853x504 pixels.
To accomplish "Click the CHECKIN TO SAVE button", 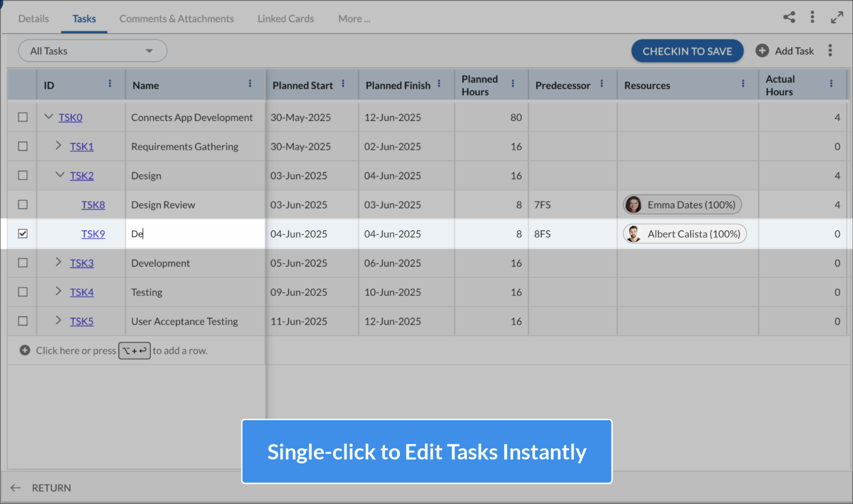I will pos(687,51).
